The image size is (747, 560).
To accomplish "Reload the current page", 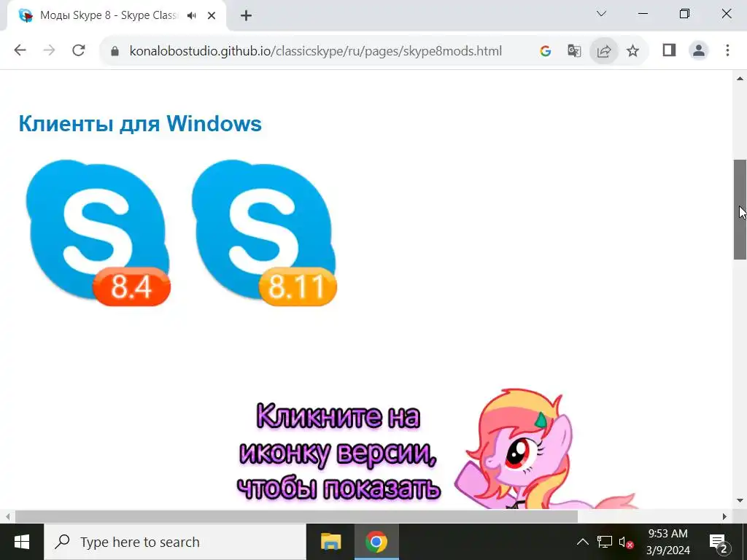I will coord(79,50).
